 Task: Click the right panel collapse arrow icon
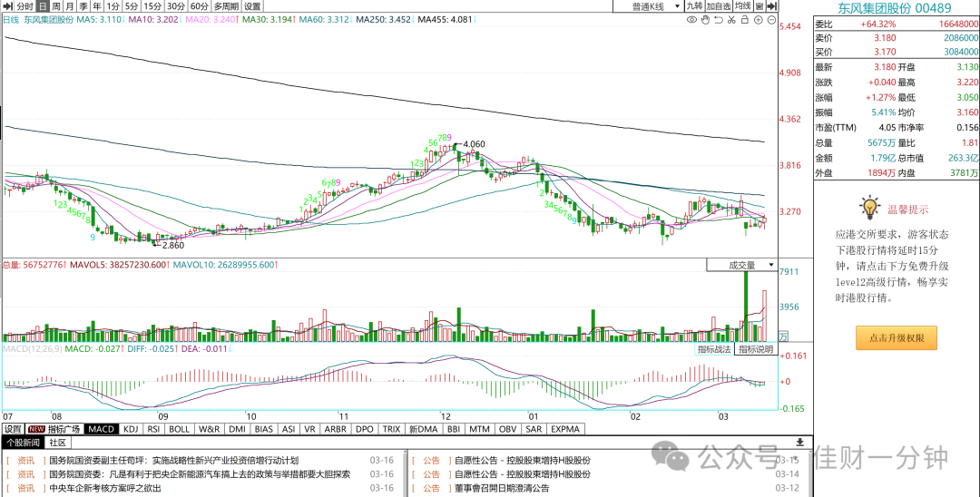pyautogui.click(x=772, y=6)
